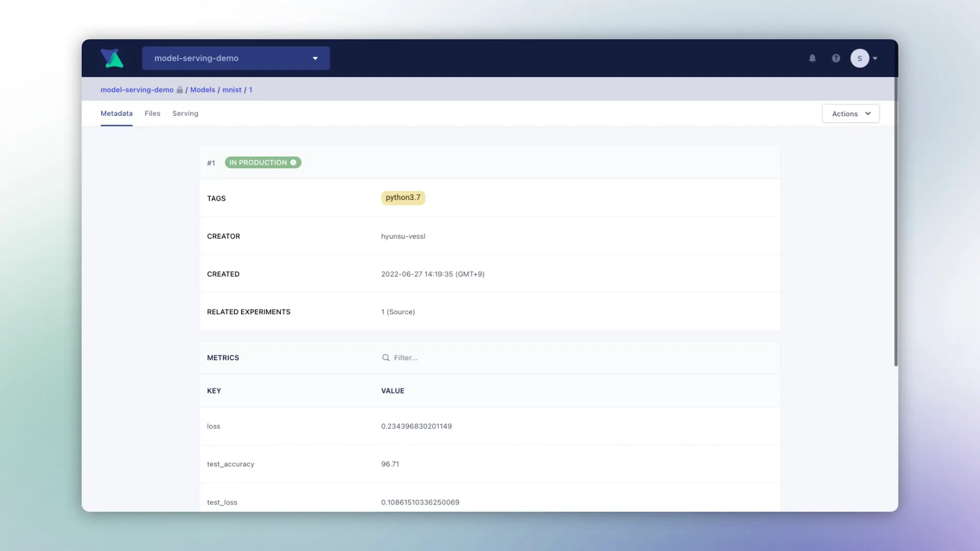
Task: Expand the user account menu caret
Action: (x=875, y=58)
